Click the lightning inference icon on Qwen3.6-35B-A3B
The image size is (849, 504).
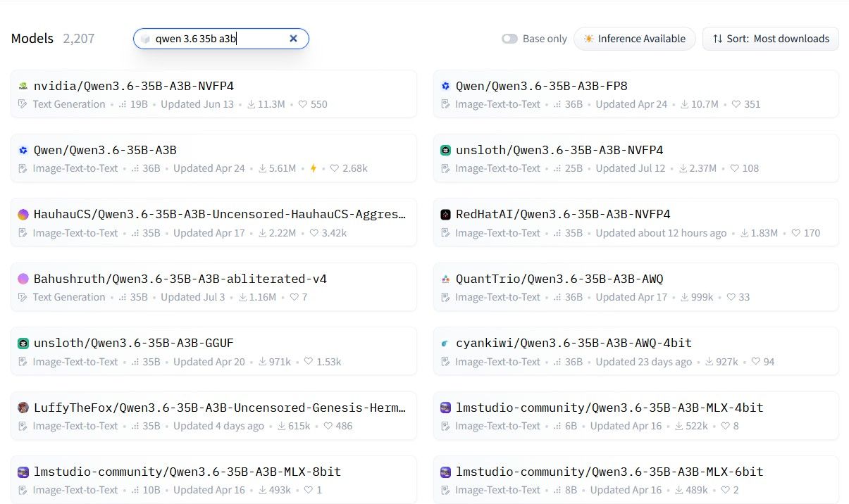click(314, 168)
